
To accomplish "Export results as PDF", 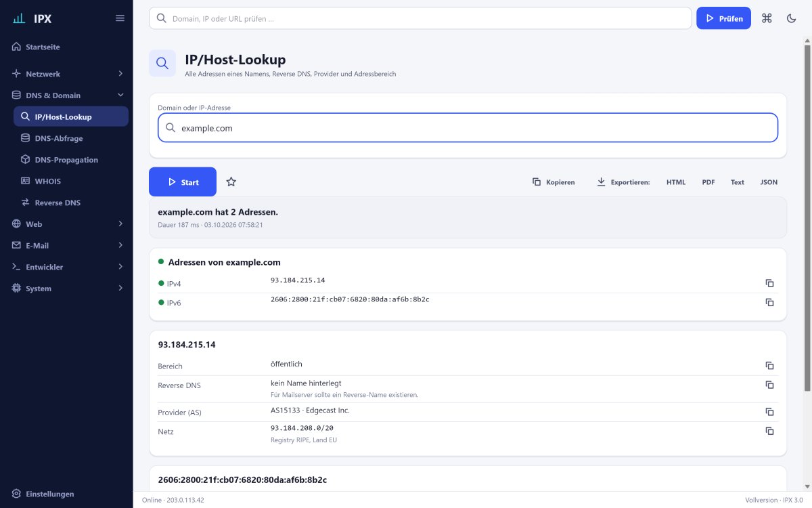I will tap(708, 182).
